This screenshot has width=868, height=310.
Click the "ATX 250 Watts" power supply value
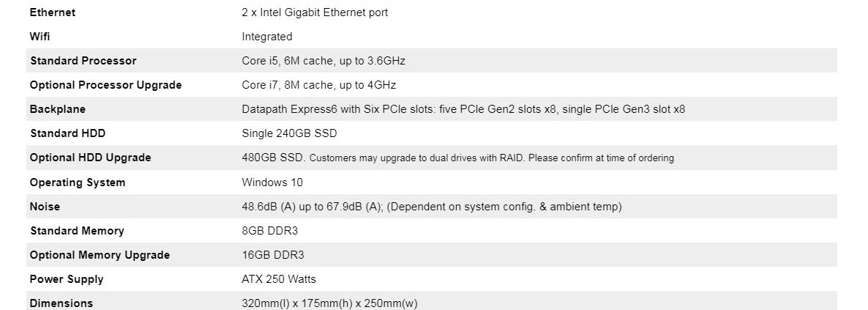(279, 279)
